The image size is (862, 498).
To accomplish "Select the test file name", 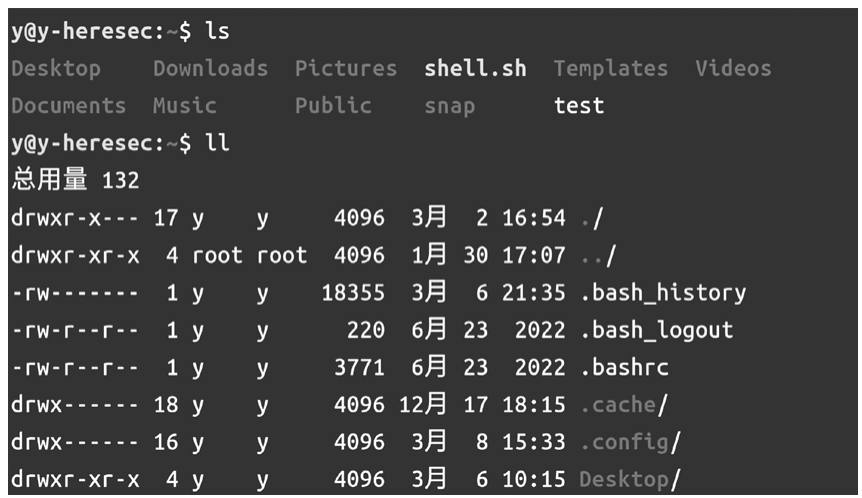I will click(578, 106).
